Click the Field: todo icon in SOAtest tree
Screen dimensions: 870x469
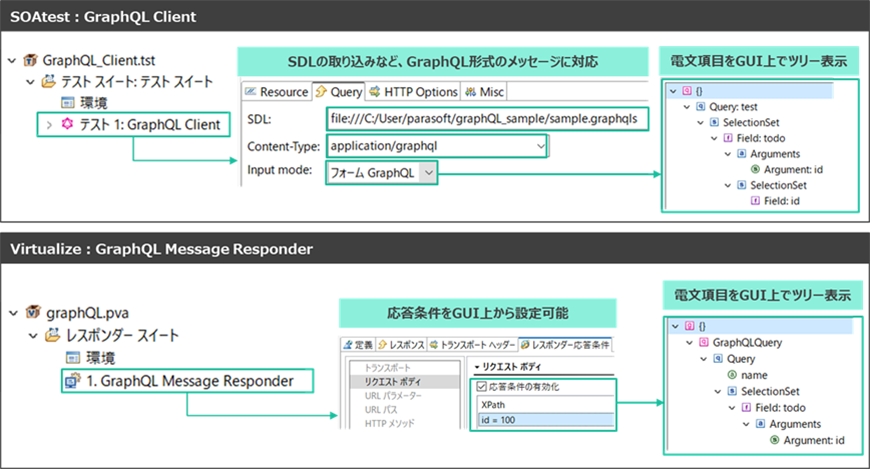point(727,139)
